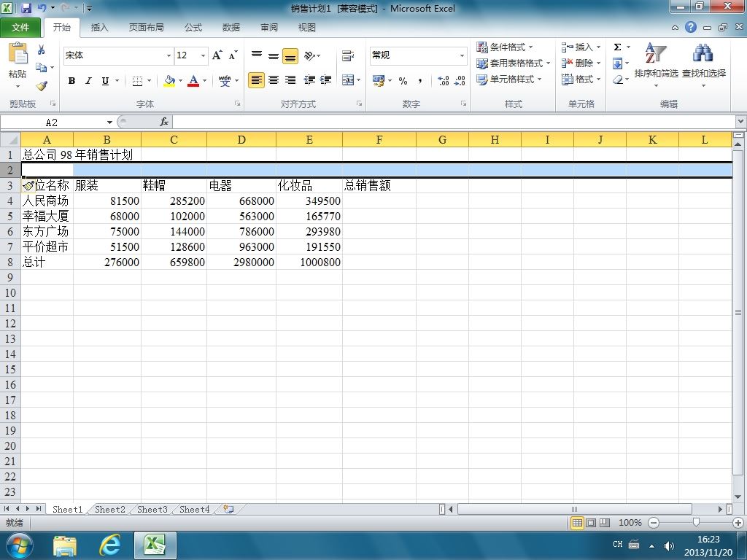Align text to the left
The image size is (747, 560).
(256, 80)
